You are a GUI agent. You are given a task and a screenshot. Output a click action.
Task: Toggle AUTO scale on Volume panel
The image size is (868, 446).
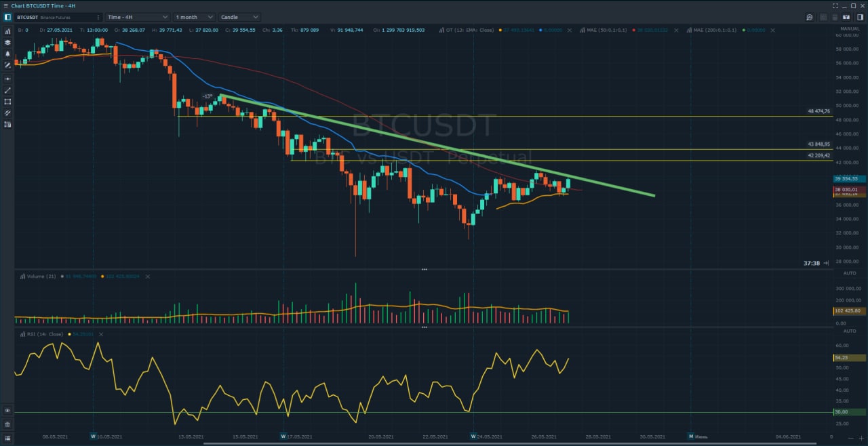(850, 272)
